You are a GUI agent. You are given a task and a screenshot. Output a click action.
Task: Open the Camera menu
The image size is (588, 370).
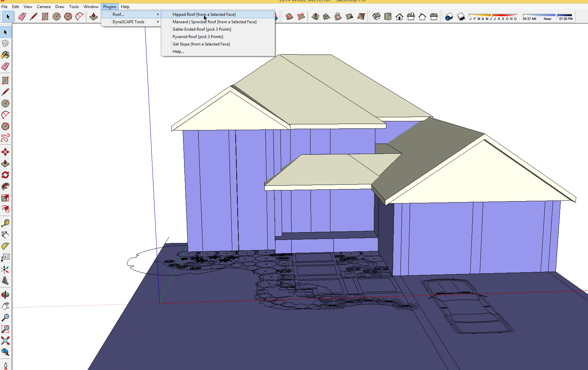pos(43,7)
